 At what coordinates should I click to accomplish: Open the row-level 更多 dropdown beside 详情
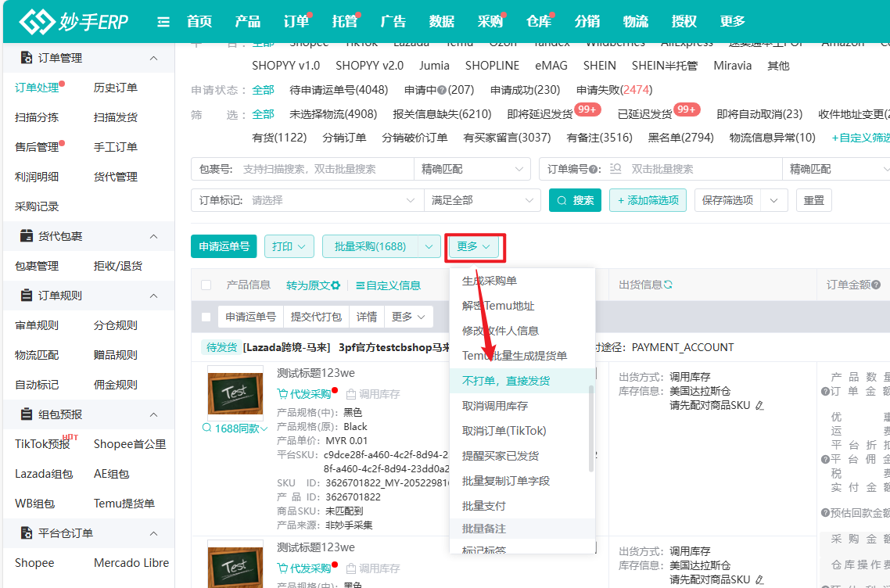[x=409, y=317]
